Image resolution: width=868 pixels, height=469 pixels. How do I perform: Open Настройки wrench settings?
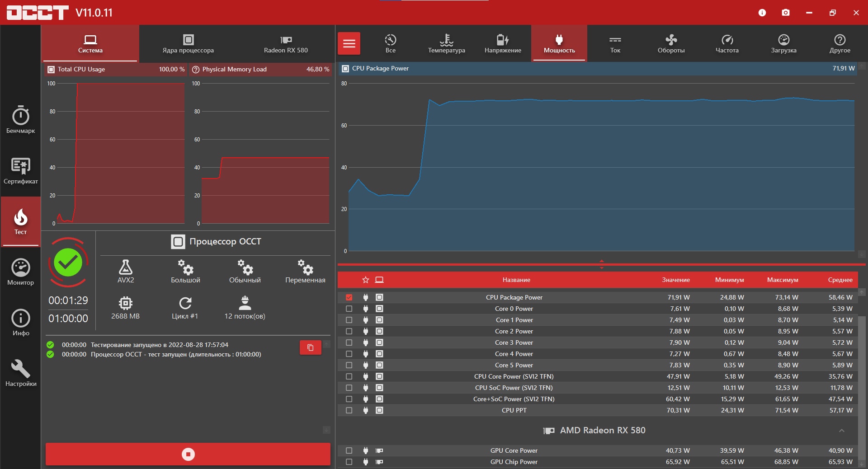click(x=21, y=373)
